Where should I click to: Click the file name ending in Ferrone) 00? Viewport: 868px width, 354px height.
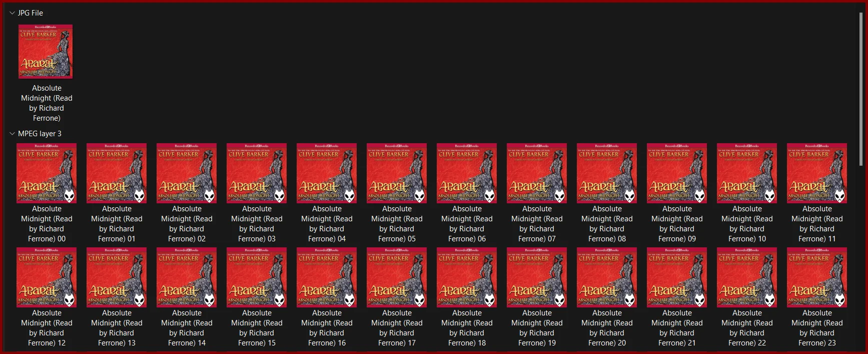click(47, 224)
